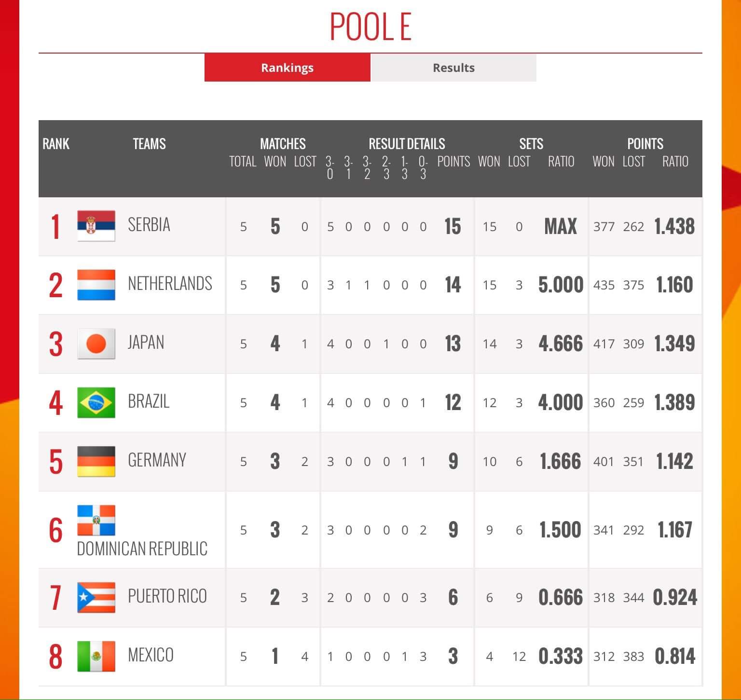Viewport: 741px width, 700px height.
Task: Click the Germany flag icon
Action: coord(96,461)
